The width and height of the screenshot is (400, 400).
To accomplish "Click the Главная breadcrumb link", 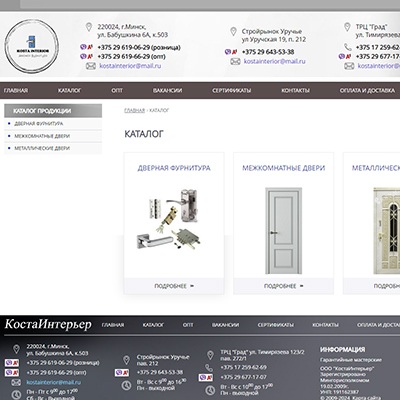I will pos(134,110).
